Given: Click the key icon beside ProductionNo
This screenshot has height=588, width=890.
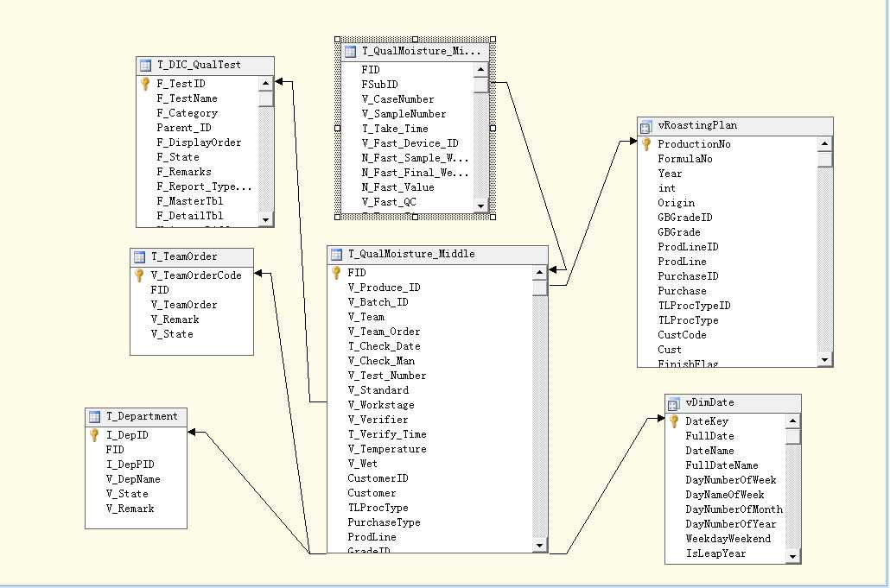Looking at the screenshot, I should (646, 144).
